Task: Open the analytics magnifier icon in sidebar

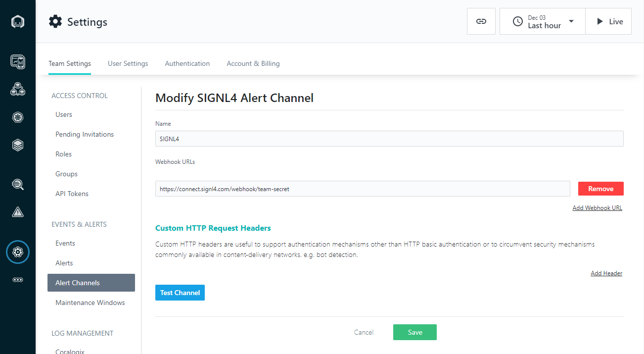Action: [x=18, y=185]
